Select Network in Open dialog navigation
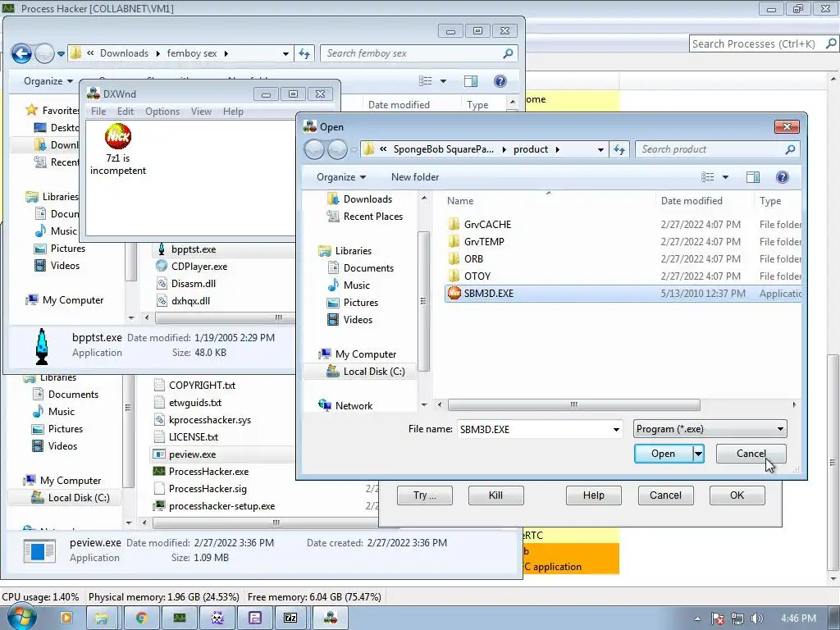 [345, 405]
